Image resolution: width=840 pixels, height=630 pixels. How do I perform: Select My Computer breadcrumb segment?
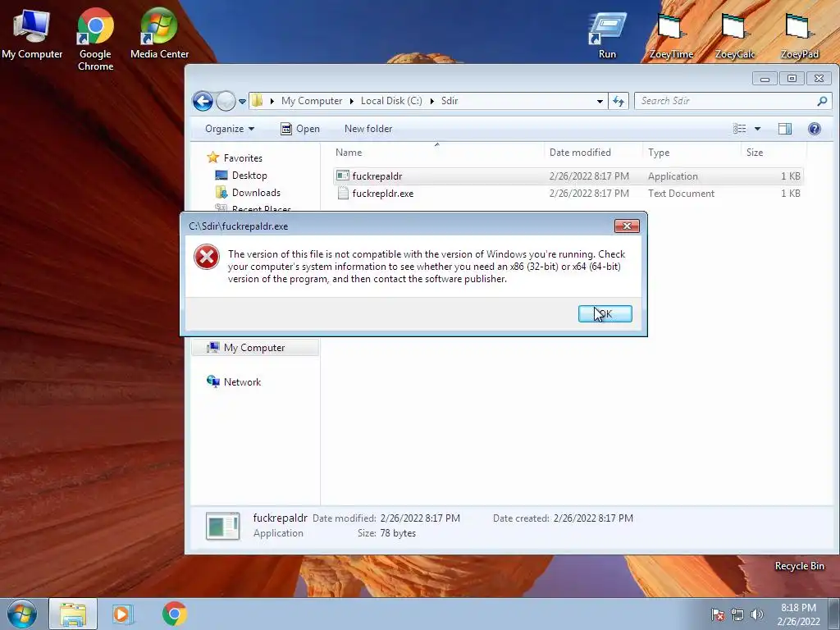click(x=311, y=101)
